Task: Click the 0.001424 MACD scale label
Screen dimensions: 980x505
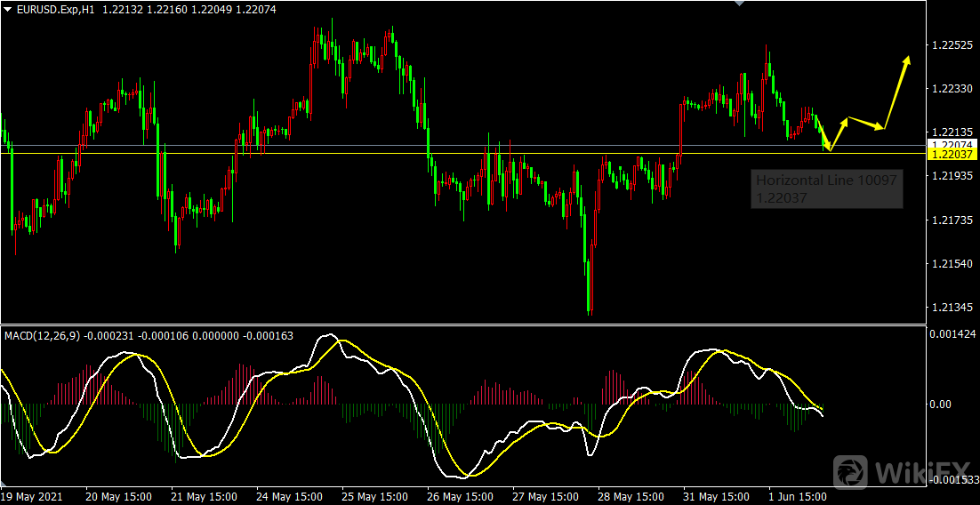Action: point(952,333)
